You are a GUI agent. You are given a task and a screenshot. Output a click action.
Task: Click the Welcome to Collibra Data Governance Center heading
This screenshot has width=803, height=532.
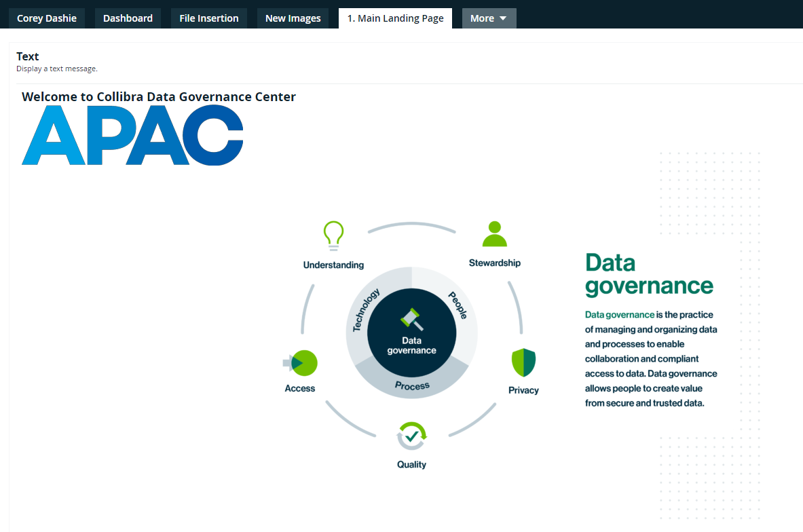159,97
